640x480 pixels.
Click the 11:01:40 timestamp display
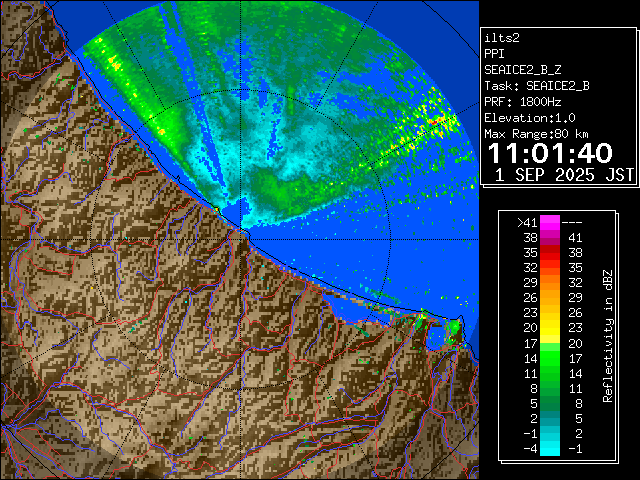pos(555,153)
